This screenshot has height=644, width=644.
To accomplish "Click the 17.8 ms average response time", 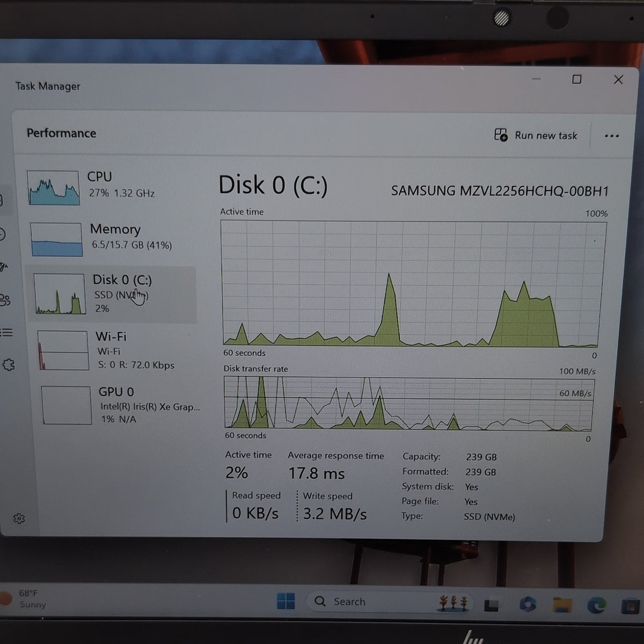I will 317,473.
